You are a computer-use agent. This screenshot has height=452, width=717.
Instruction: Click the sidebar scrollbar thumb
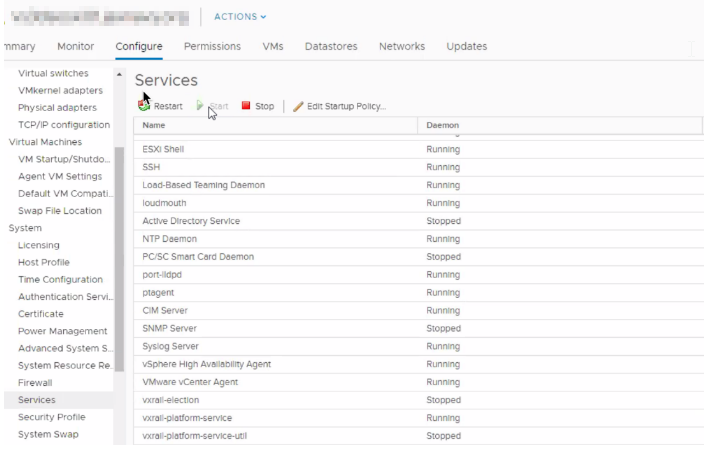point(119,259)
